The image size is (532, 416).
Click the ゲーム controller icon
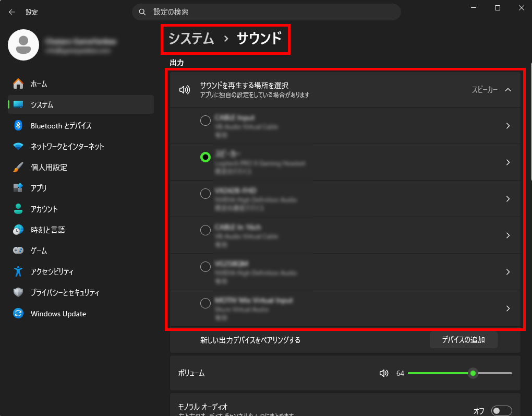tap(18, 251)
